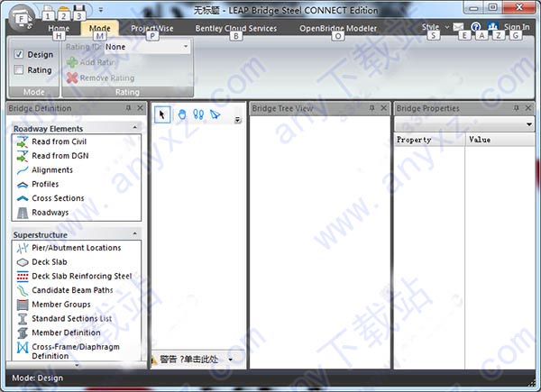Viewport: 541px width, 392px height.
Task: Open the OpenBridge Modeler tab
Action: click(338, 28)
